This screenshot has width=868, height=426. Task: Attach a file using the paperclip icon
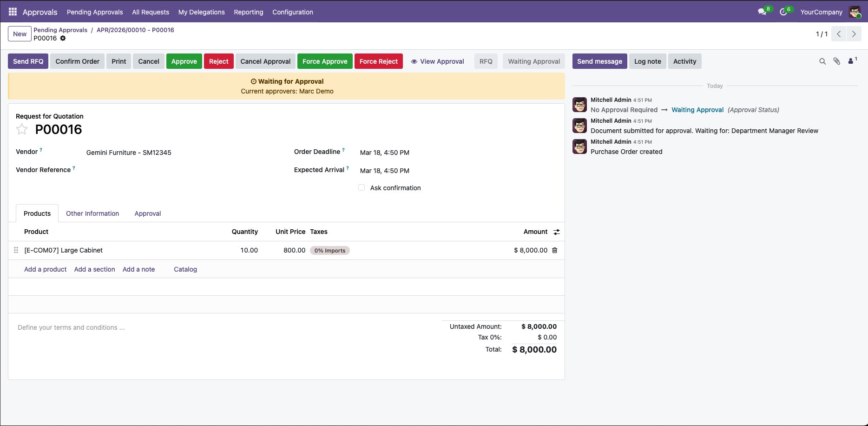coord(837,61)
